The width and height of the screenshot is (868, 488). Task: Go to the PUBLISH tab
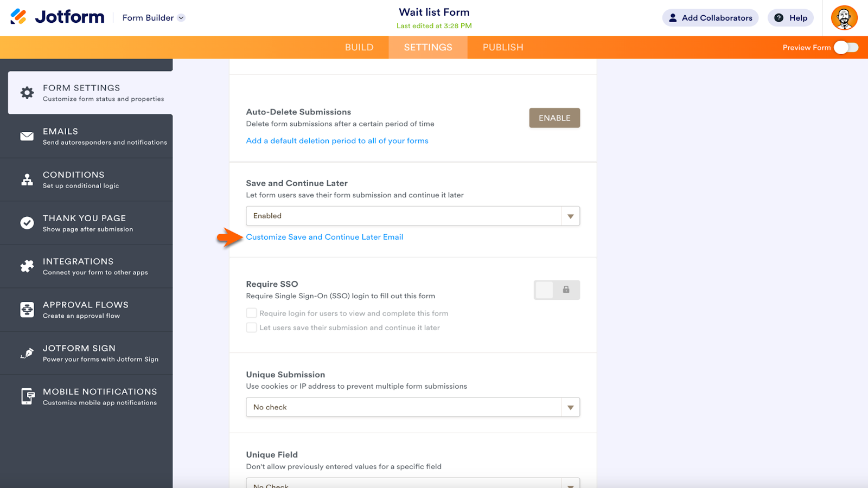coord(503,48)
